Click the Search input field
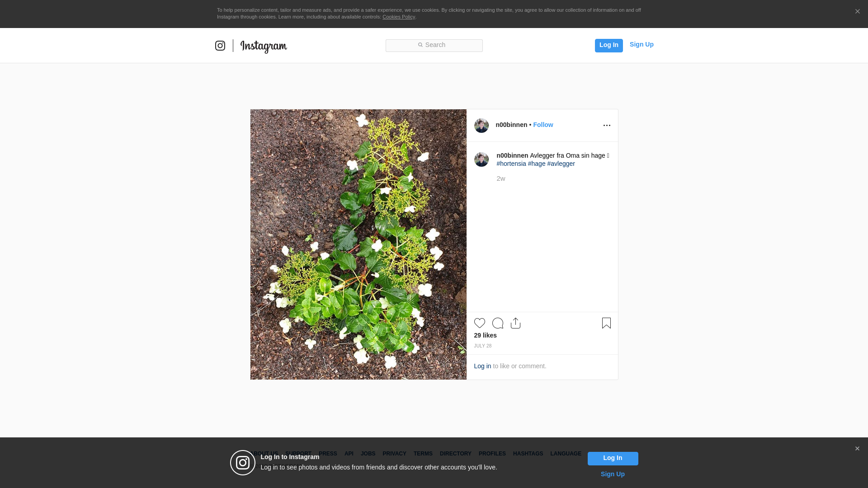The height and width of the screenshot is (488, 868). [434, 45]
